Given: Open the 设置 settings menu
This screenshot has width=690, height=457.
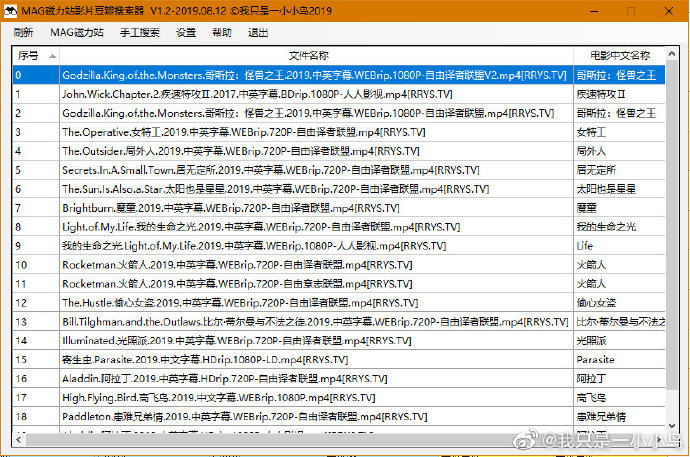Looking at the screenshot, I should [186, 33].
